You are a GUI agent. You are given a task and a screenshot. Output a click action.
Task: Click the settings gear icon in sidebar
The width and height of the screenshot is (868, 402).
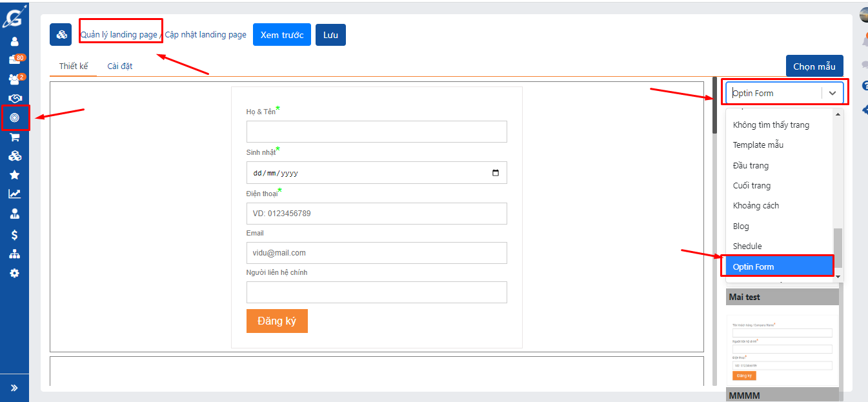[x=14, y=273]
